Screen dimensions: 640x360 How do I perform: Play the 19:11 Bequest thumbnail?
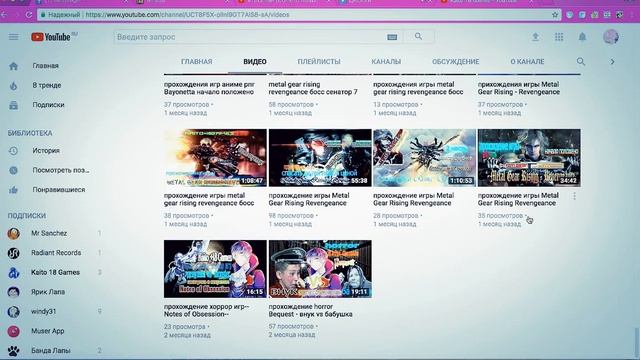[320, 269]
